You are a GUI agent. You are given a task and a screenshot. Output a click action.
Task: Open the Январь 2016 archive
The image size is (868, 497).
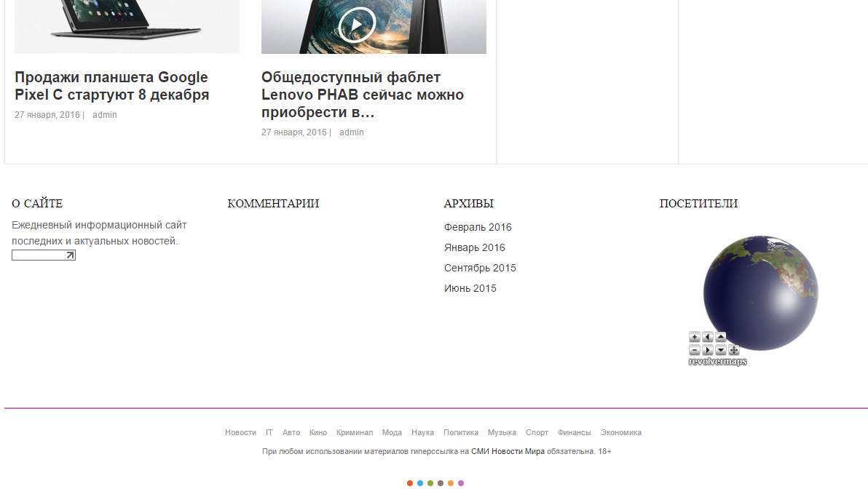(474, 247)
